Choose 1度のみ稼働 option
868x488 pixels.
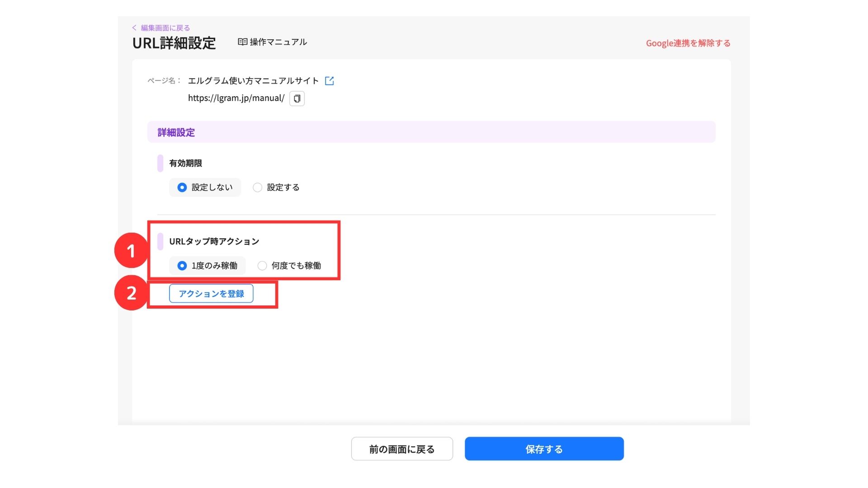point(182,266)
